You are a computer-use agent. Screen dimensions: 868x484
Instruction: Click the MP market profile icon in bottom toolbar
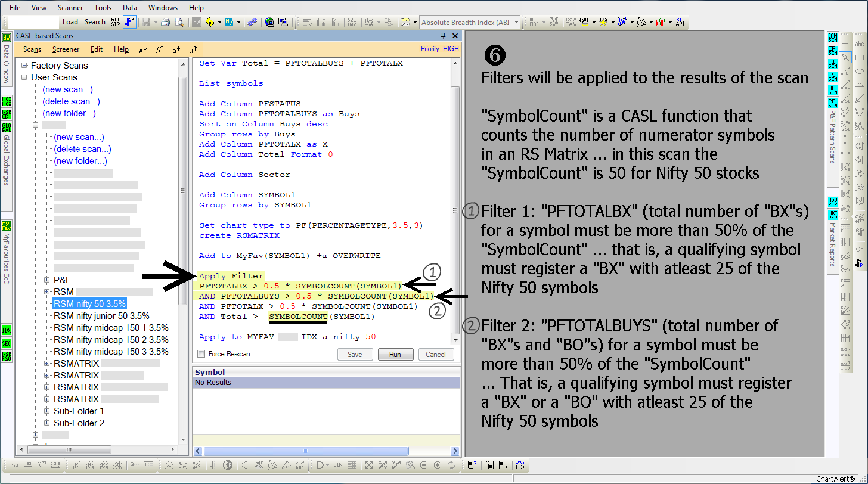click(x=228, y=465)
